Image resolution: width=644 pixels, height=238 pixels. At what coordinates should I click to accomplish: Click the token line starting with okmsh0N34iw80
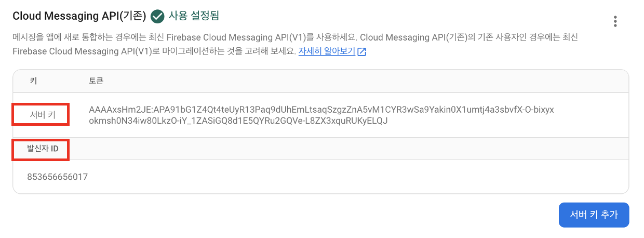238,121
